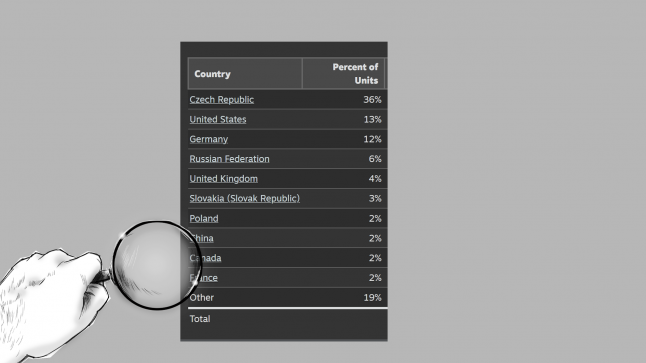Screen dimensions: 646x363
Task: Open the China country link
Action: coord(202,238)
